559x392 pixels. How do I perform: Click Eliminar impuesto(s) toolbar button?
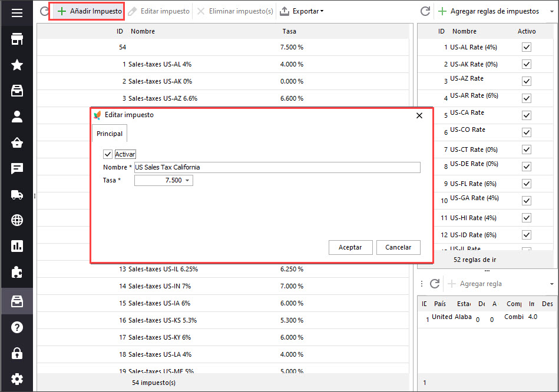[235, 11]
